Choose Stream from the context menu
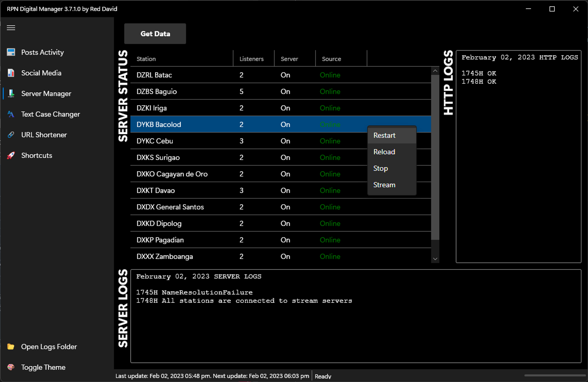This screenshot has height=382, width=588. tap(392, 185)
